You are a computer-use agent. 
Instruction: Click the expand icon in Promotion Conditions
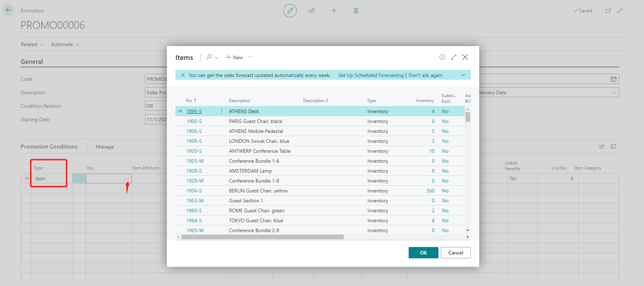tap(613, 146)
